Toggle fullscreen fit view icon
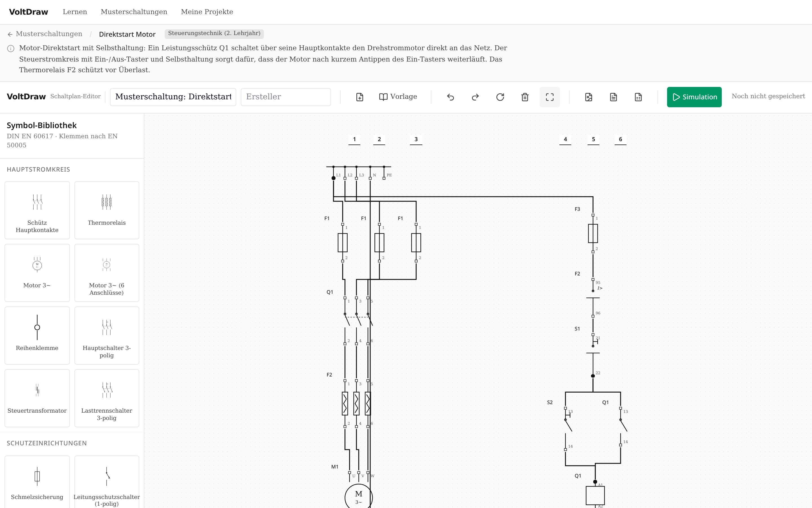 tap(550, 97)
